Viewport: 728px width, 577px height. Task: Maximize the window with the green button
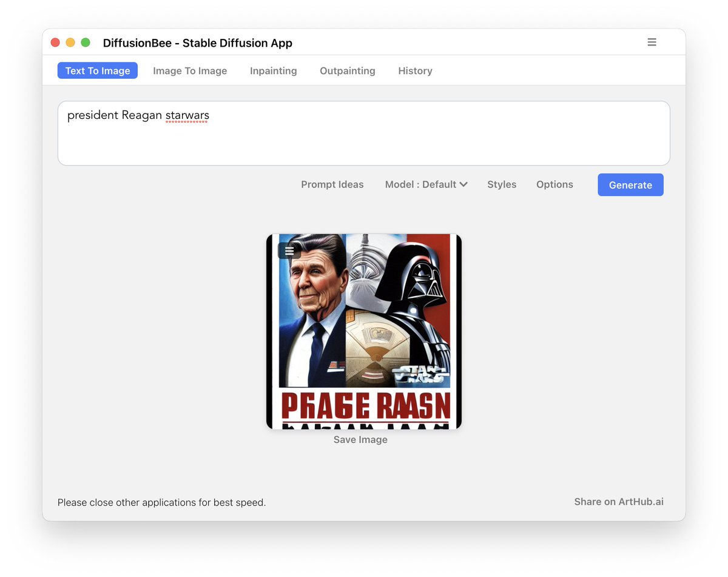coord(86,42)
